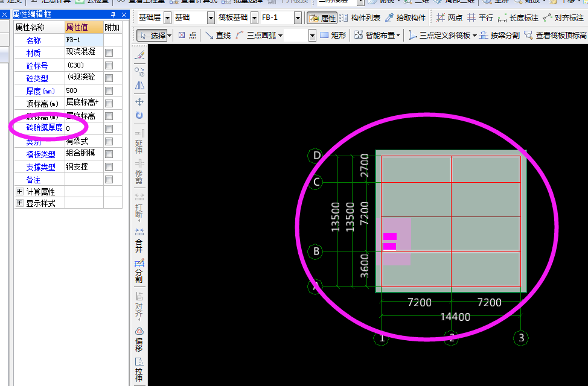Select the 支撑类型 value 钢支撑
This screenshot has width=588, height=386.
click(x=84, y=166)
